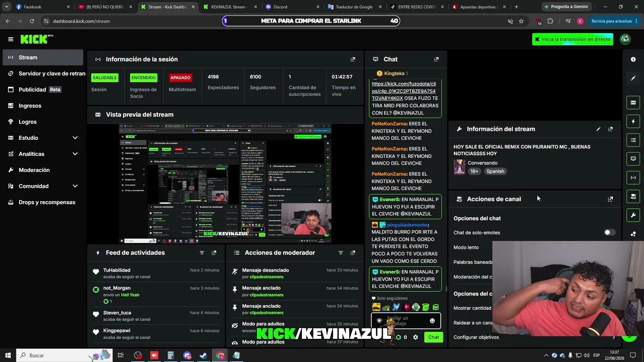Toggle Chat de solo-emotes switch
This screenshot has width=644, height=362.
coord(609,232)
